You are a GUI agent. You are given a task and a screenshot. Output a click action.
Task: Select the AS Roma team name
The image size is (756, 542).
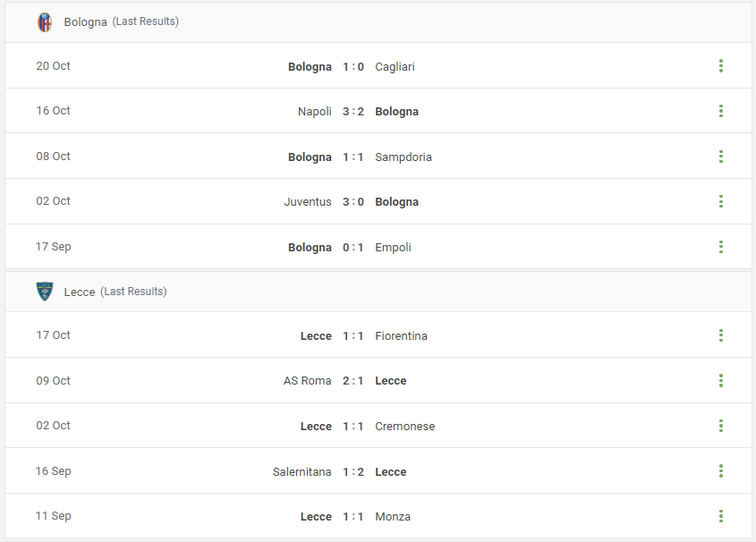click(x=307, y=381)
